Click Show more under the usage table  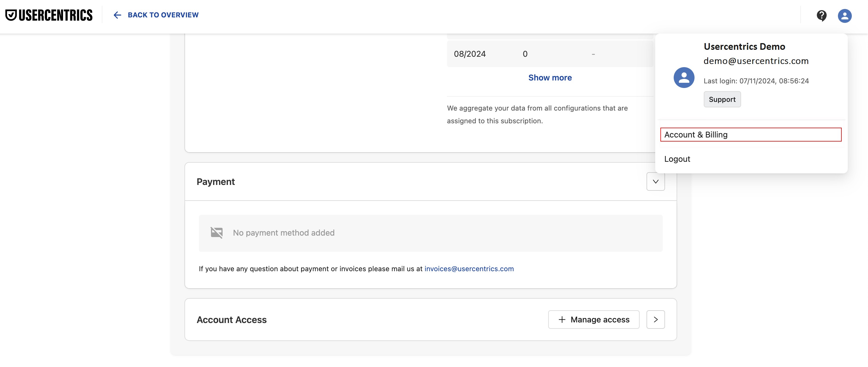pos(550,78)
